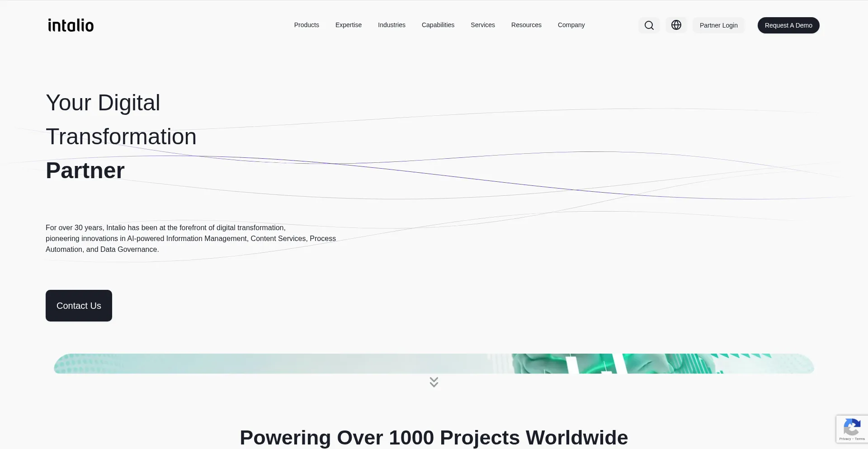Screen dimensions: 868x449
Task: Click the double chevron scroll-down arrow
Action: coord(434,383)
